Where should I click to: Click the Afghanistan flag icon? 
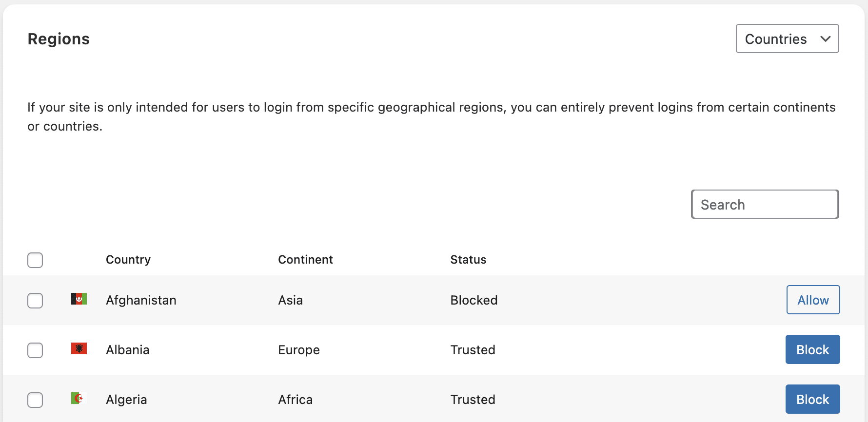[79, 299]
